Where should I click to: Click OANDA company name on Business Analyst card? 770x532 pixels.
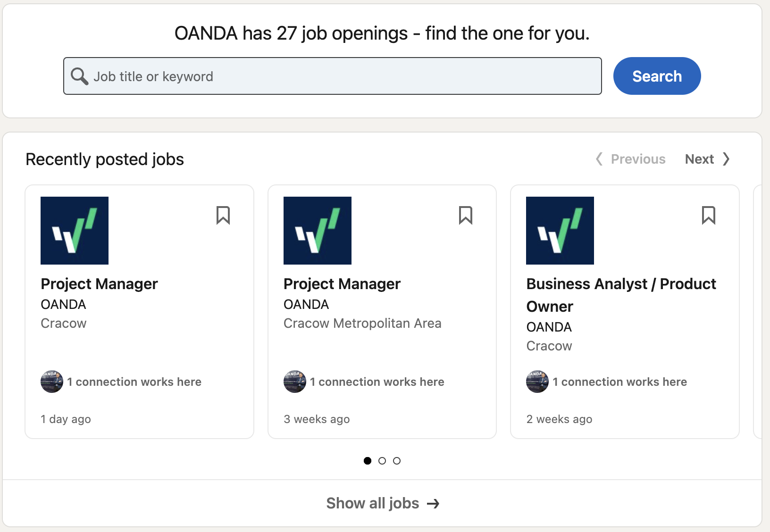tap(549, 327)
